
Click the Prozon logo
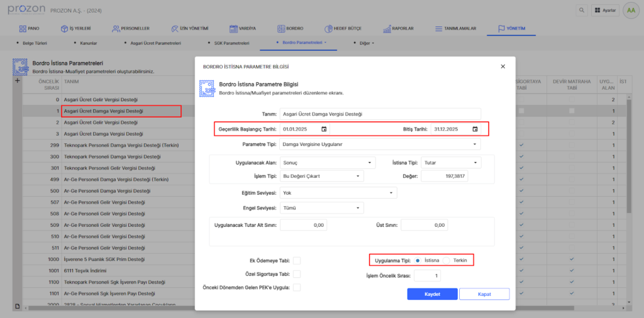(26, 10)
